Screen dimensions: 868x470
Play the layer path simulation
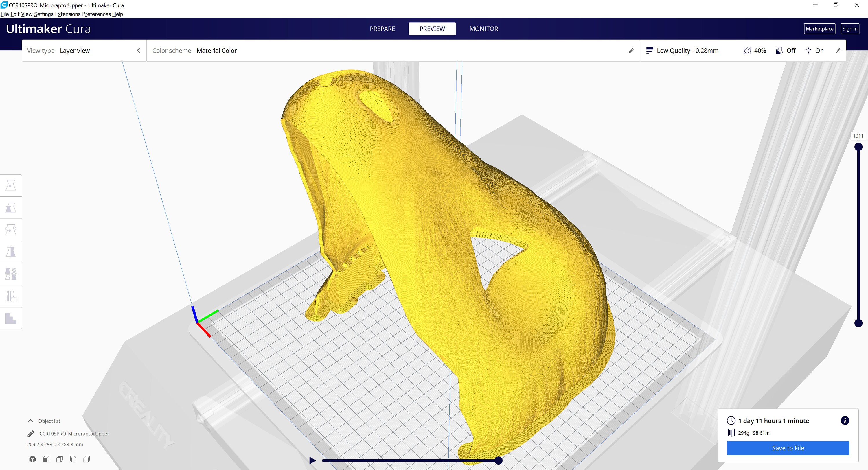point(312,460)
